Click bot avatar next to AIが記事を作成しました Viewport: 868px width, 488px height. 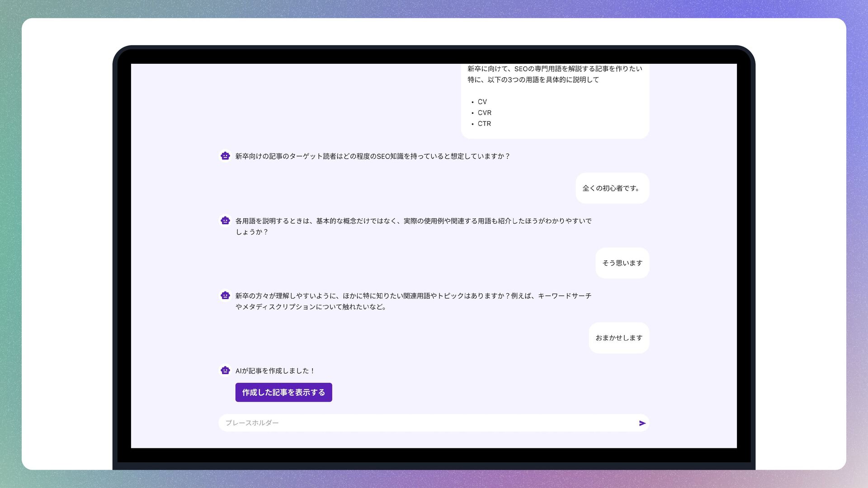tap(225, 371)
